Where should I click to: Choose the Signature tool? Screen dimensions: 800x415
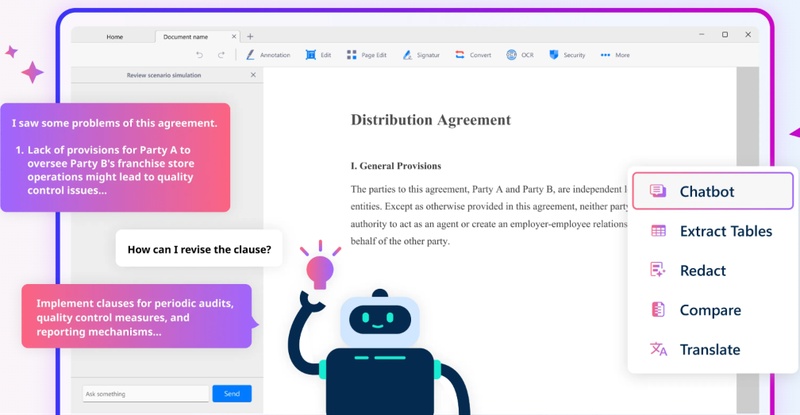coord(421,55)
